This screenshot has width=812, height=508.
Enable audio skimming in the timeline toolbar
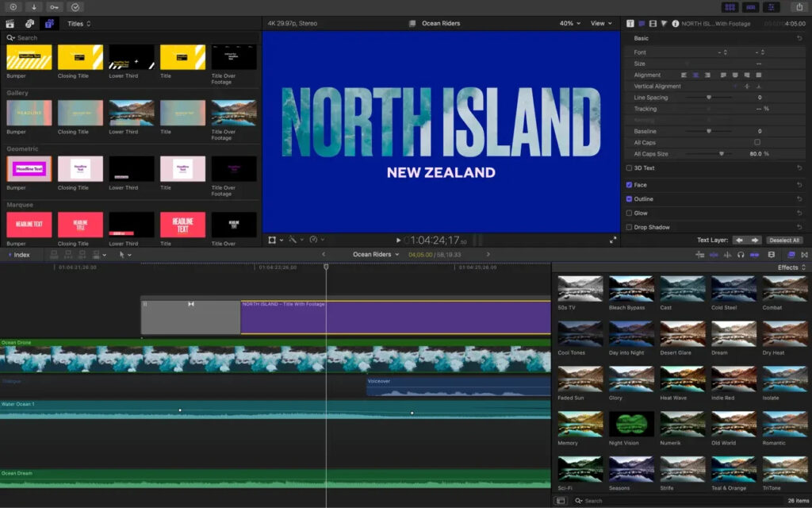pyautogui.click(x=726, y=255)
